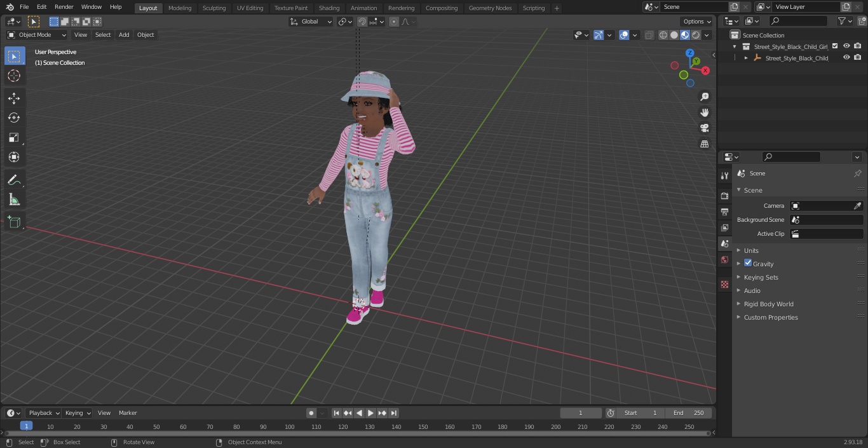Screen dimensions: 868x448
Task: Select the Cursor tool in toolbar
Action: [x=14, y=76]
